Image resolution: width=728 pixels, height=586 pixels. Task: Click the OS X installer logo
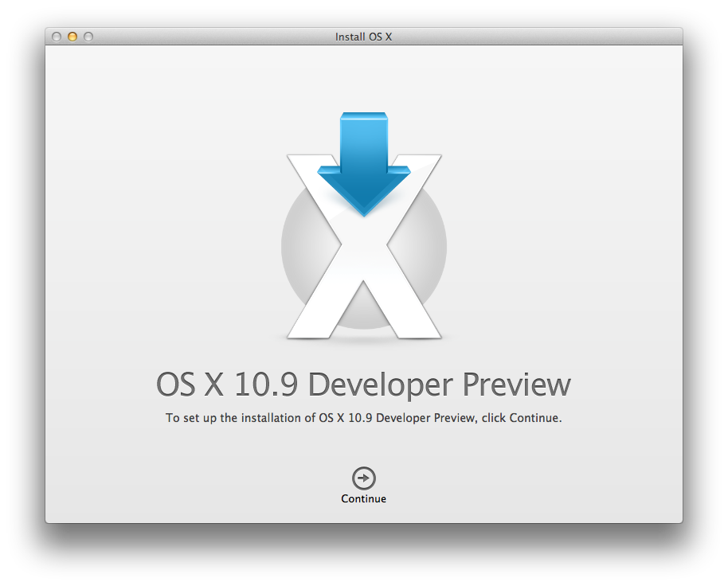tap(364, 226)
